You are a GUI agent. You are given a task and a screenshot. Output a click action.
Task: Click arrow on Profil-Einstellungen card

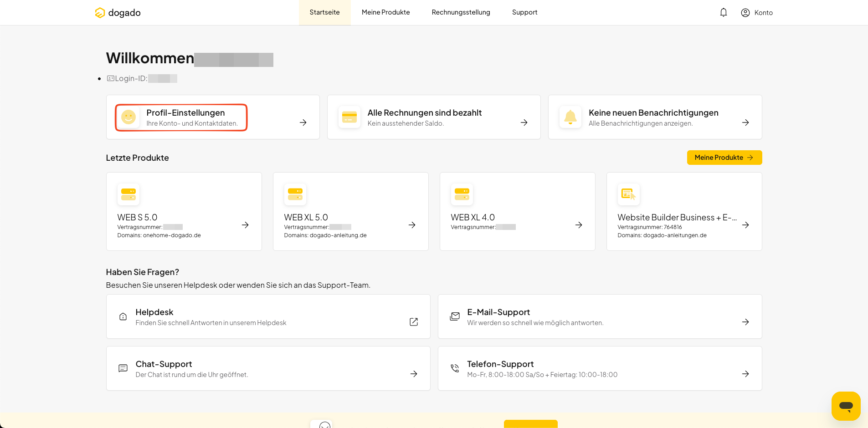[303, 122]
